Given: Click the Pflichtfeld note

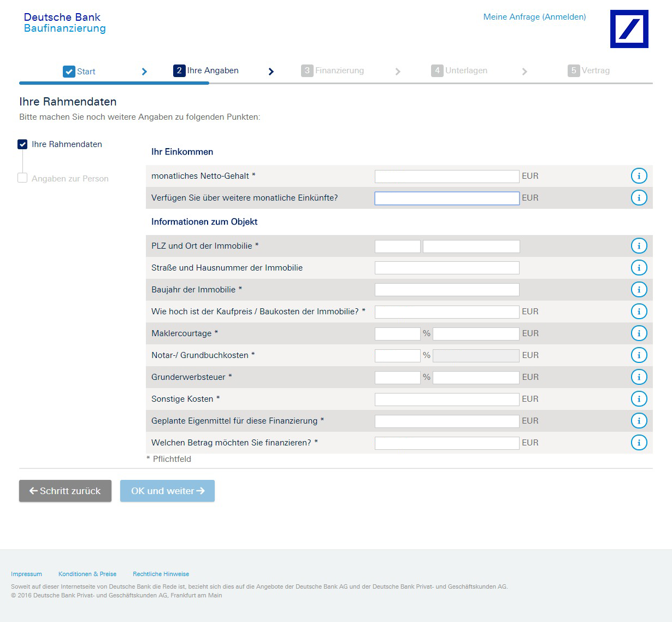Looking at the screenshot, I should point(169,459).
